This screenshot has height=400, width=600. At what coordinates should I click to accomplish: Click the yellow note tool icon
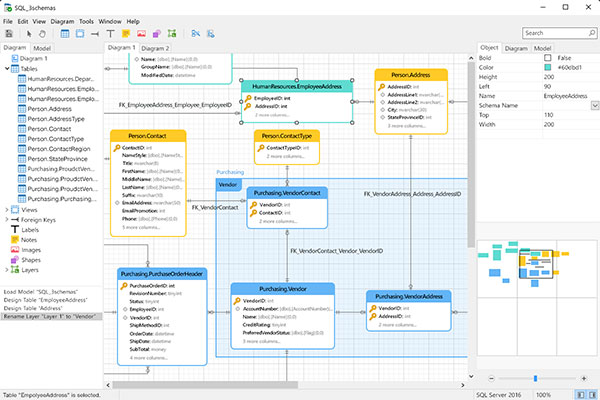tap(126, 33)
